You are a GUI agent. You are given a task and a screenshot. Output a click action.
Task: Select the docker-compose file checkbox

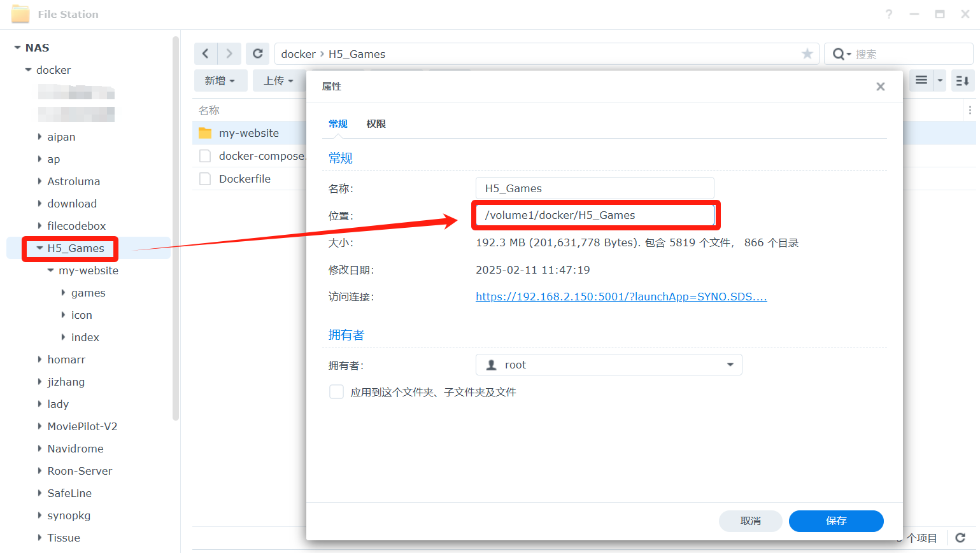coord(205,156)
